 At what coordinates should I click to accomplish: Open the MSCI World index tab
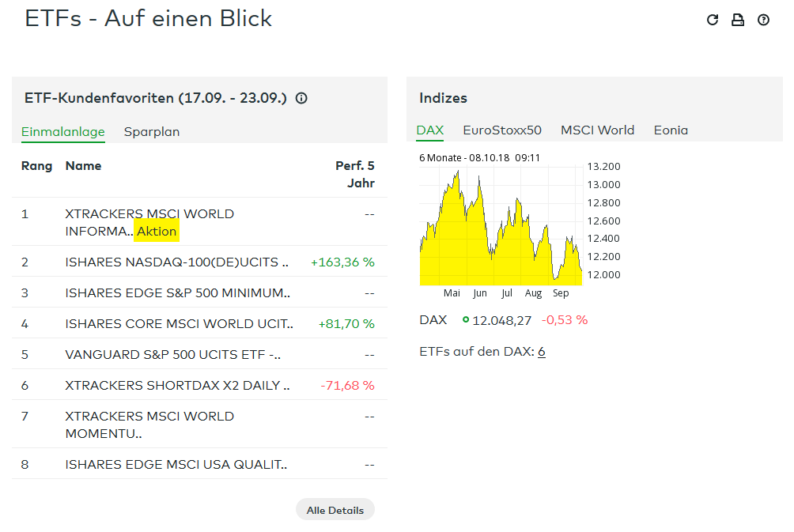(598, 130)
